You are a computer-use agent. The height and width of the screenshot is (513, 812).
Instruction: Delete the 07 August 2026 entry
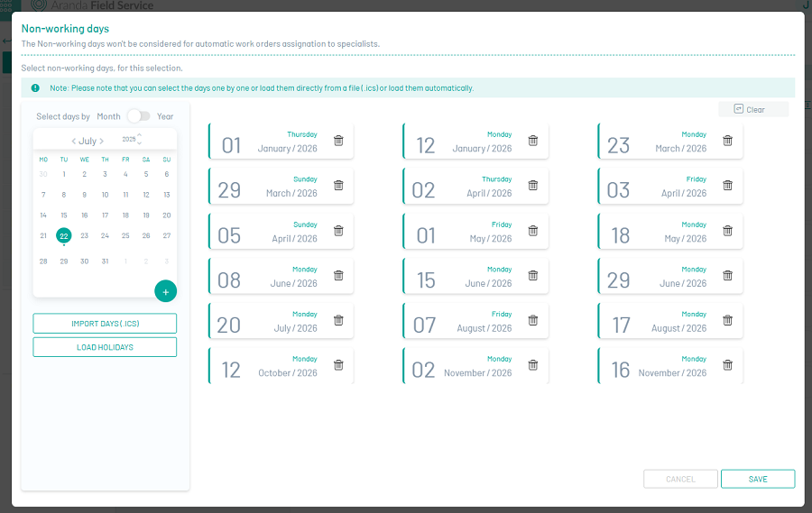tap(533, 320)
